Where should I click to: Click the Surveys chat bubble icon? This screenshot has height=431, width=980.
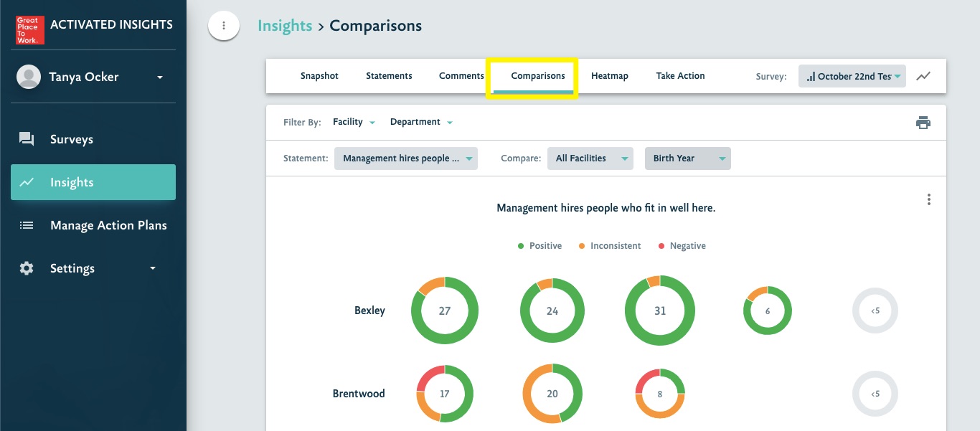tap(27, 139)
